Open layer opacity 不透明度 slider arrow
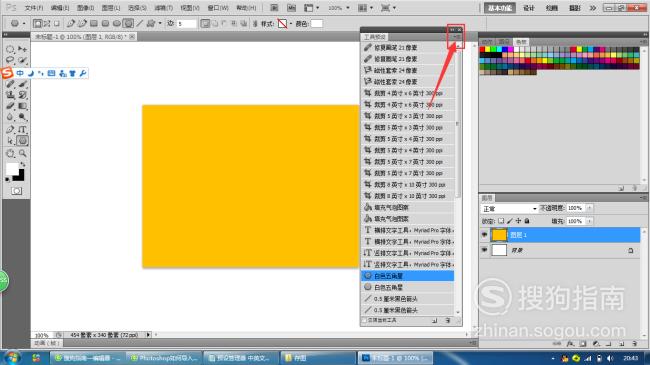The height and width of the screenshot is (365, 650). [x=589, y=208]
